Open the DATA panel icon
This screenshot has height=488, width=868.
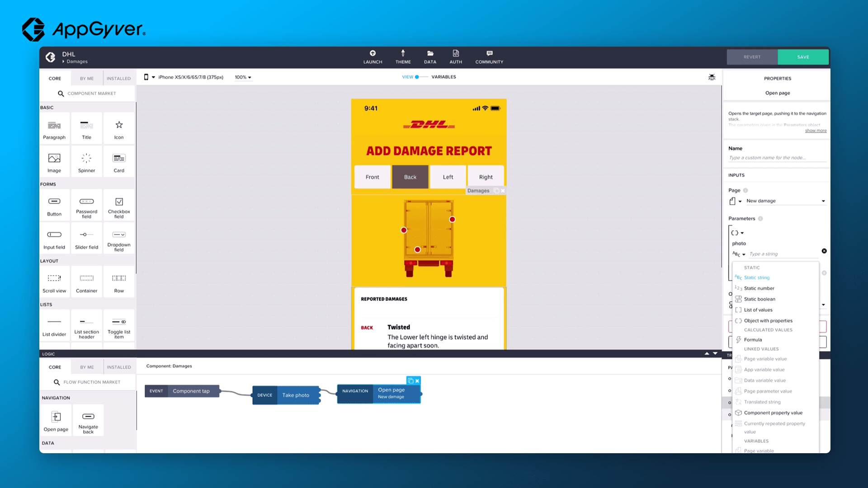[430, 56]
